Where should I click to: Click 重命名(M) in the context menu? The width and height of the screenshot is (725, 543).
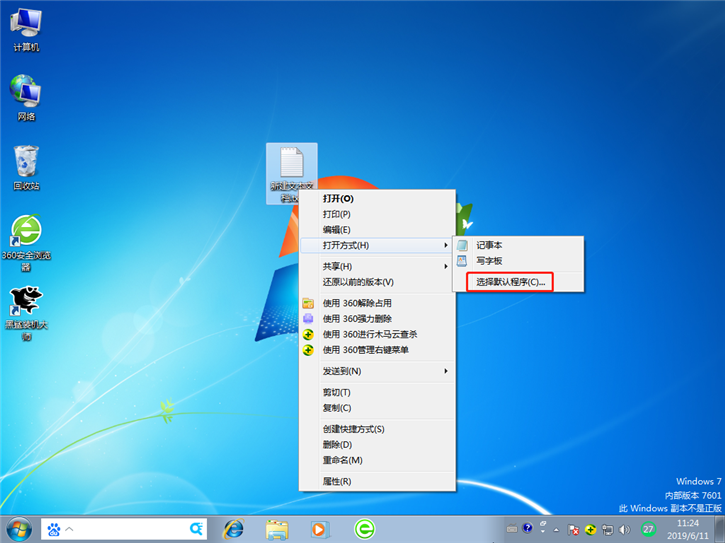point(342,460)
